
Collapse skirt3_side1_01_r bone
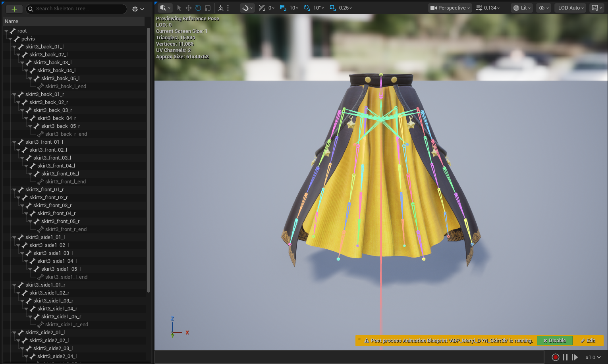tap(14, 285)
